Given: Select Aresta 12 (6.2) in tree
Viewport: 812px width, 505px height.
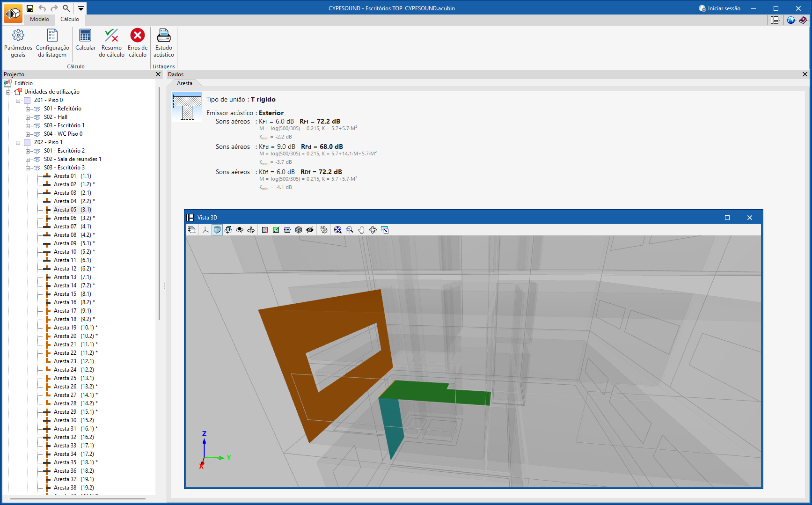Looking at the screenshot, I should coord(74,269).
